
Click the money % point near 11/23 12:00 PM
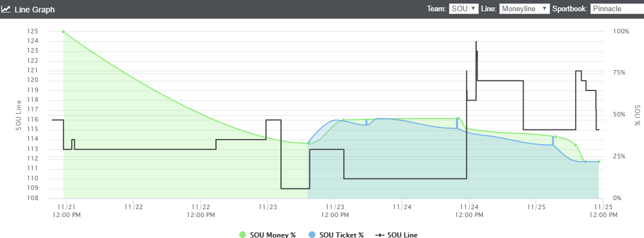[344, 120]
